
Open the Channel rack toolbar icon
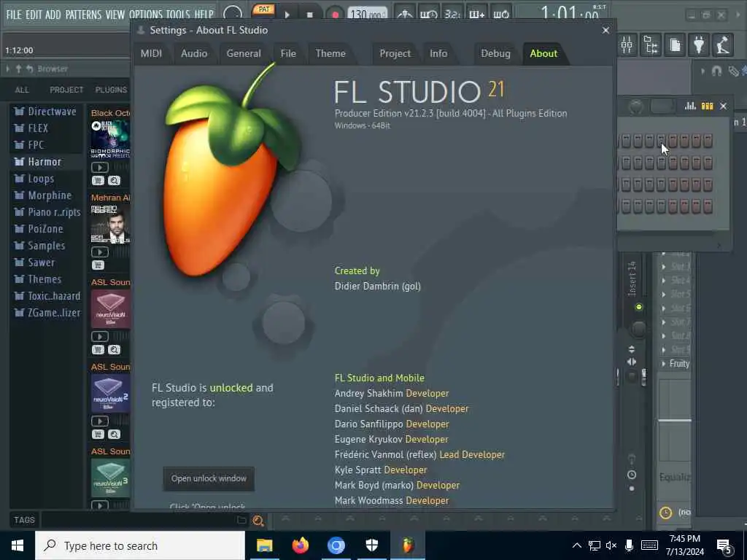point(651,45)
